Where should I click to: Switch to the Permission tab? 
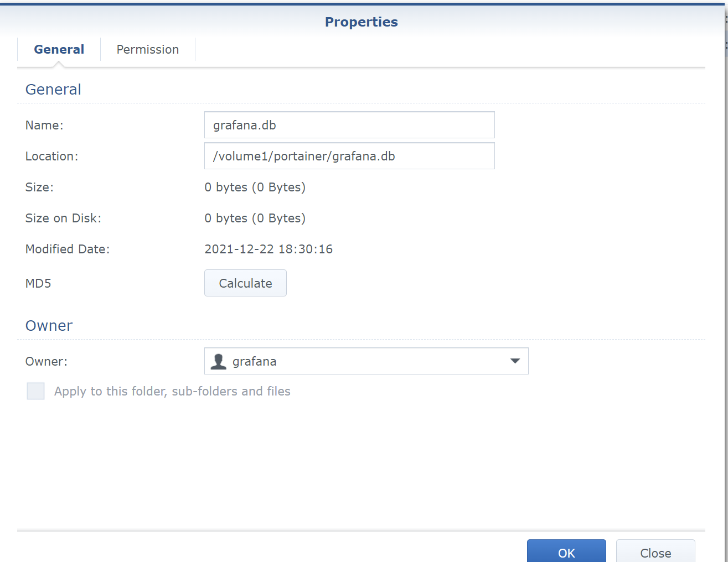click(x=147, y=49)
